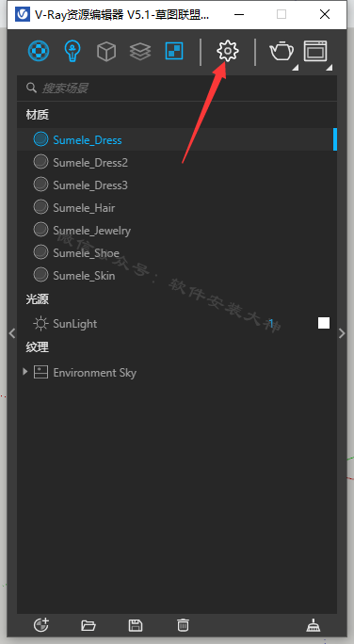This screenshot has width=354, height=644.
Task: Purge unused assets with the broom icon
Action: point(314,625)
